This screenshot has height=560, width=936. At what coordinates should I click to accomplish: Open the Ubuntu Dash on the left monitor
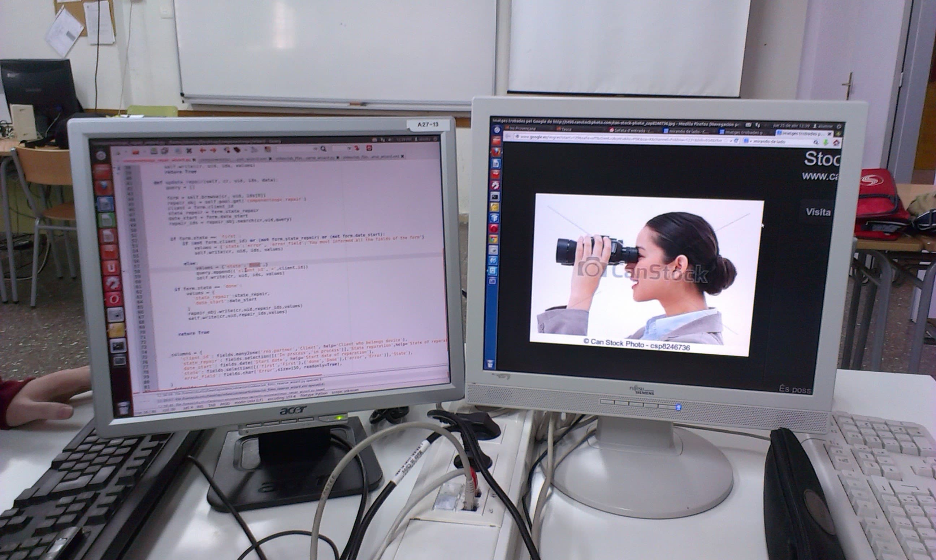click(x=101, y=156)
